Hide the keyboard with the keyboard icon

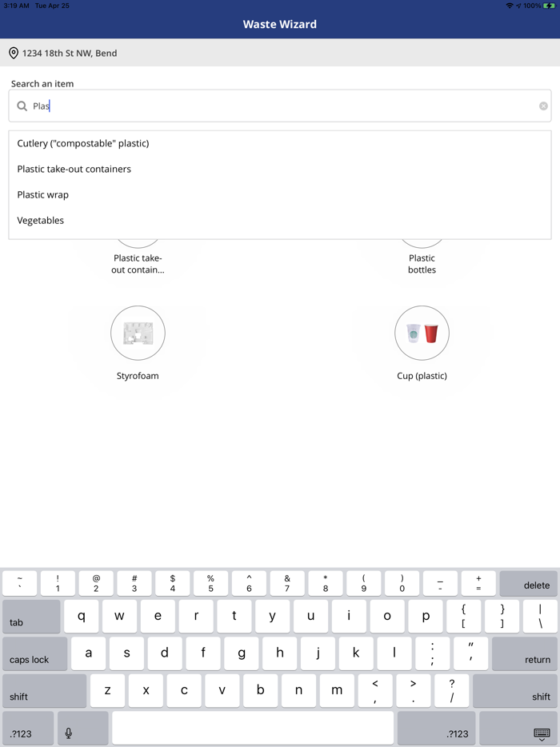coord(518,728)
